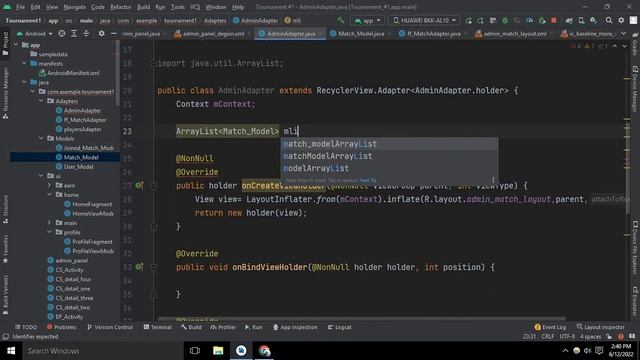The height and width of the screenshot is (360, 640).
Task: Click Select Opened File target icon
Action: pos(62,33)
